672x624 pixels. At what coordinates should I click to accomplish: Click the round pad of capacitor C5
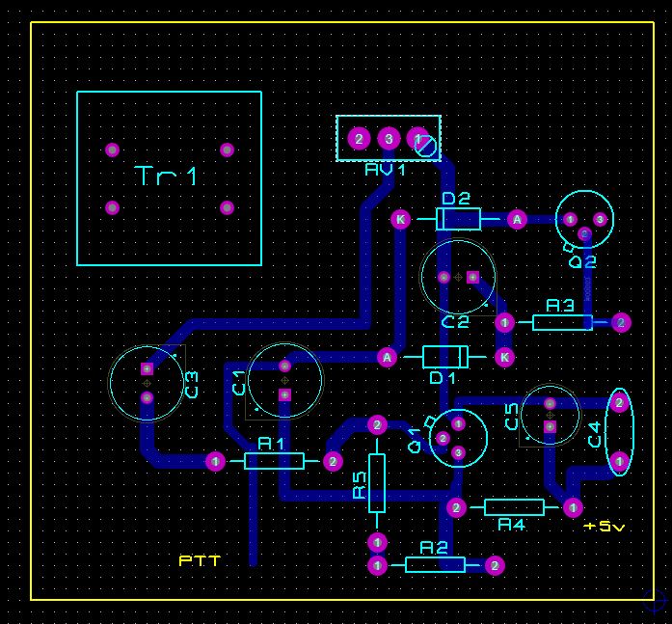550,404
